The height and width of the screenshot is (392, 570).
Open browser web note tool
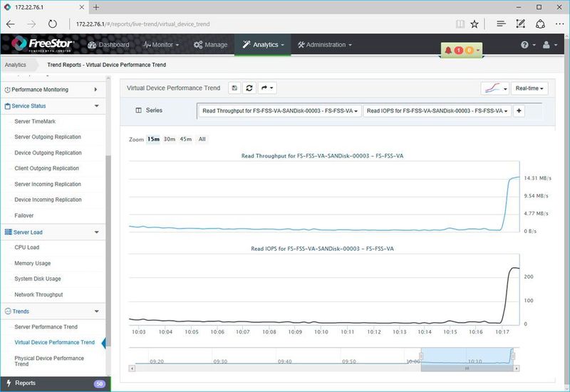click(521, 24)
